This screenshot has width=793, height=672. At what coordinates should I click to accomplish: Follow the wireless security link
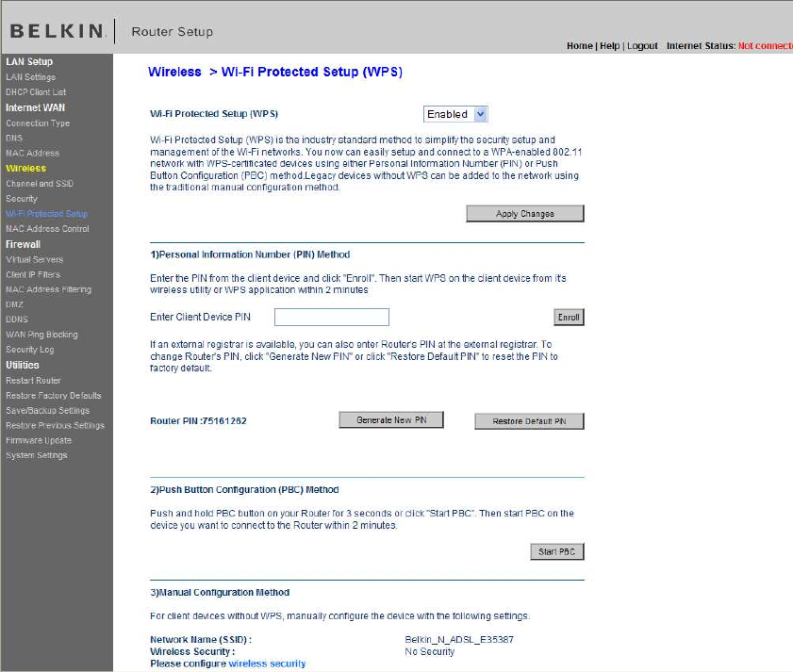pos(267,664)
